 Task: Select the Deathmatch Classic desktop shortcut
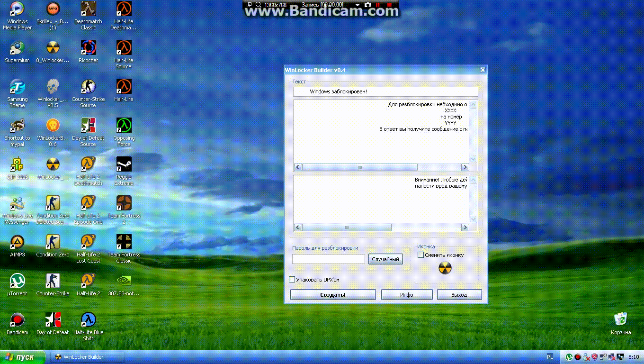pos(88,15)
